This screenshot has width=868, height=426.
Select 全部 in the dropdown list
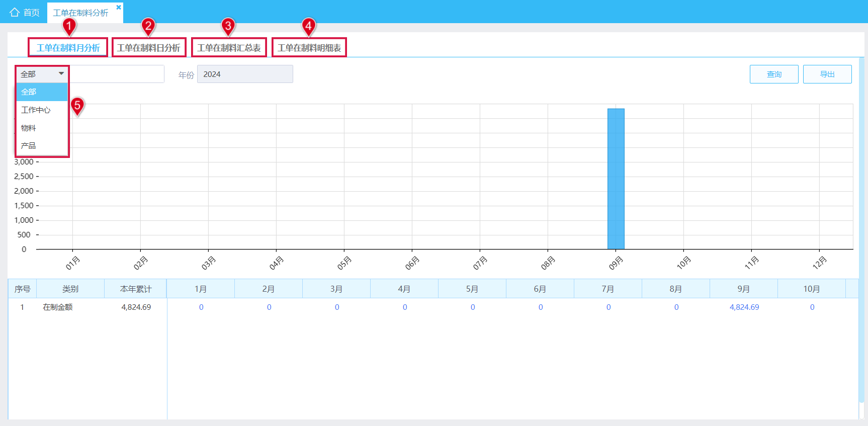click(x=42, y=92)
